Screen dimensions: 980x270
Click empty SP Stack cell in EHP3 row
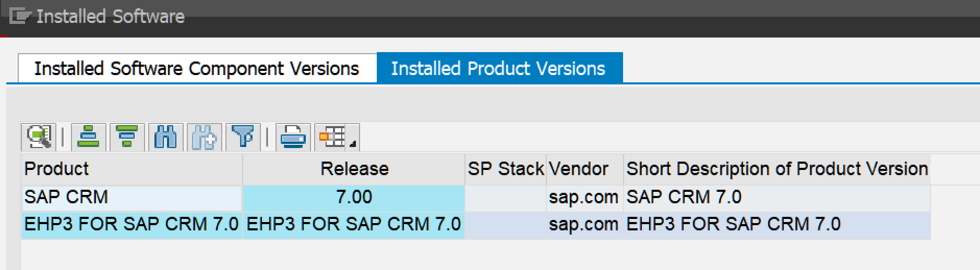(x=506, y=225)
